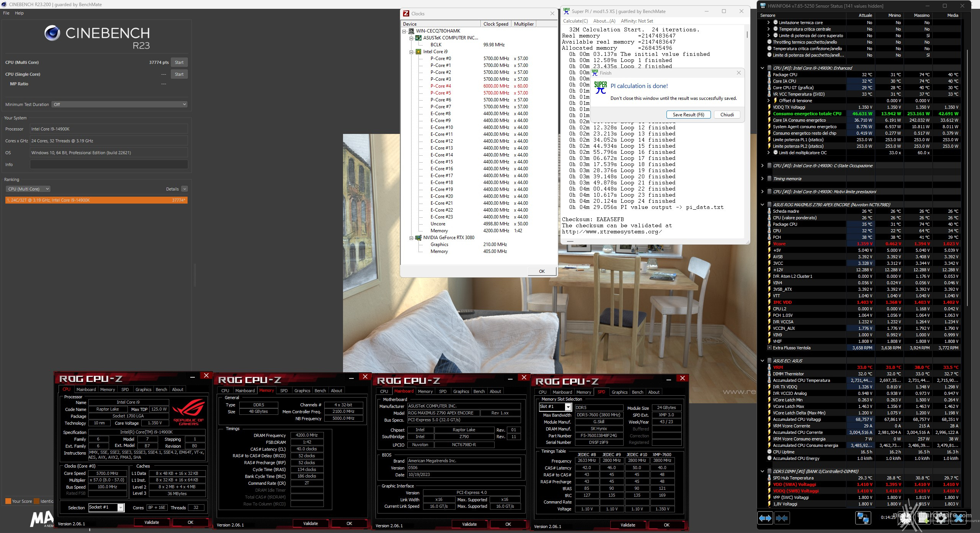The width and height of the screenshot is (980, 533).
Task: Click the Your Score orange legend swatch
Action: [8, 501]
